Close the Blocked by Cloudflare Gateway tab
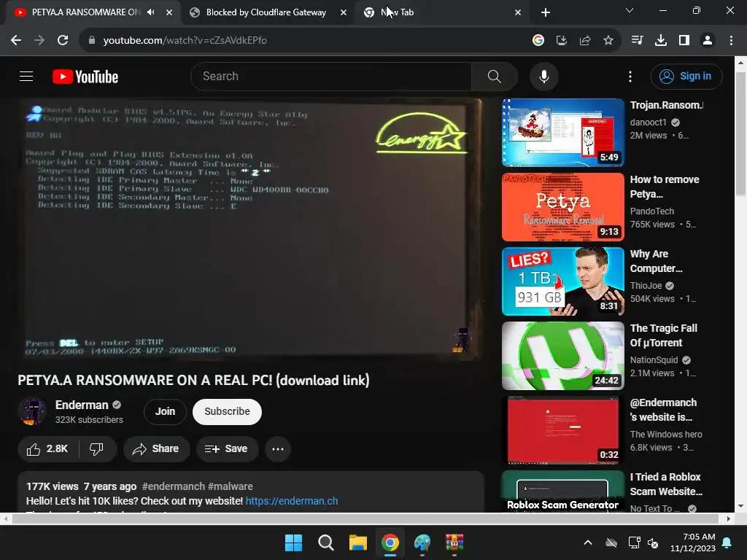Image resolution: width=747 pixels, height=560 pixels. 344,12
